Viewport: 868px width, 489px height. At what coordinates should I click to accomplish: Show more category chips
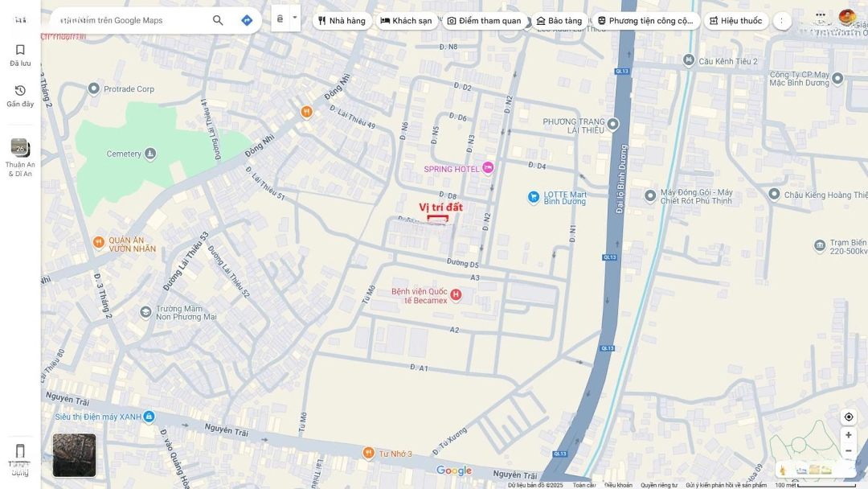pyautogui.click(x=782, y=21)
